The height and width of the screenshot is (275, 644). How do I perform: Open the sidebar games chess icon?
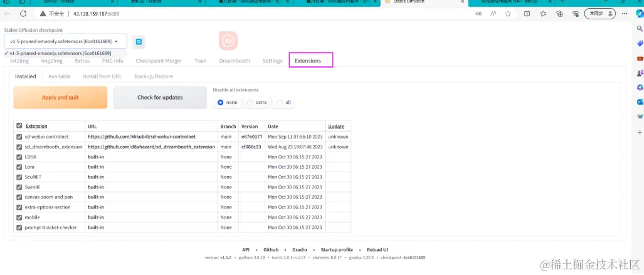640,73
